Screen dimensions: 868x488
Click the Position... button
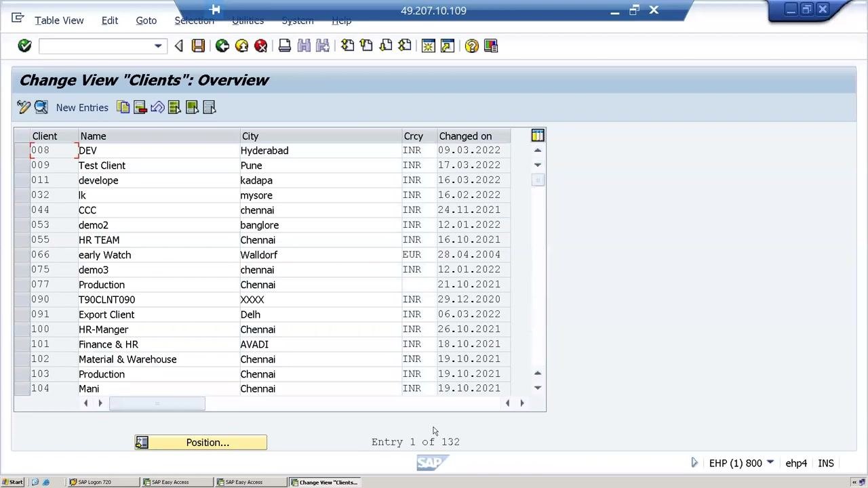[201, 443]
